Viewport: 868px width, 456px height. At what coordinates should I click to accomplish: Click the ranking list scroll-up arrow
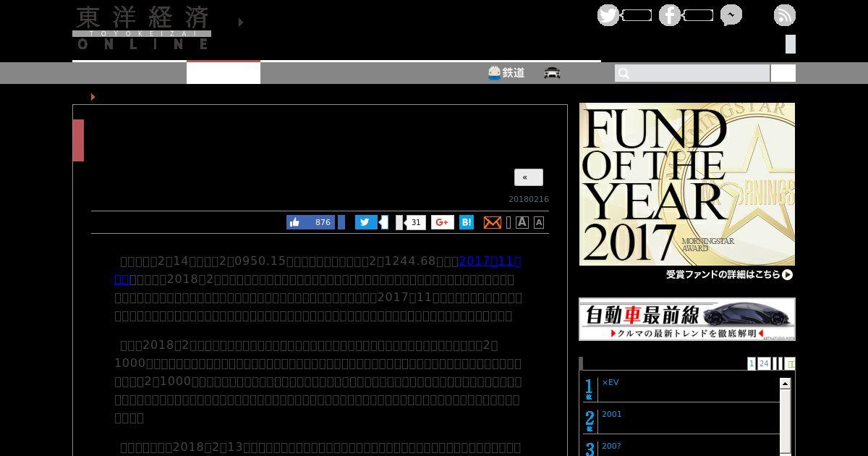coord(785,384)
